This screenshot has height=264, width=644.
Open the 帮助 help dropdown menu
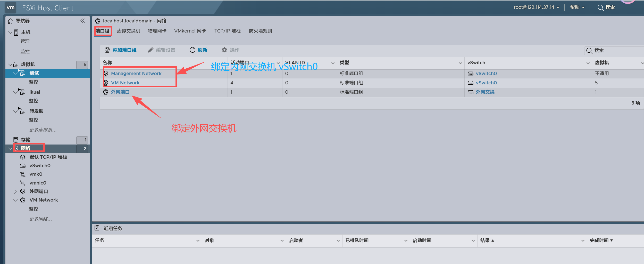[577, 7]
